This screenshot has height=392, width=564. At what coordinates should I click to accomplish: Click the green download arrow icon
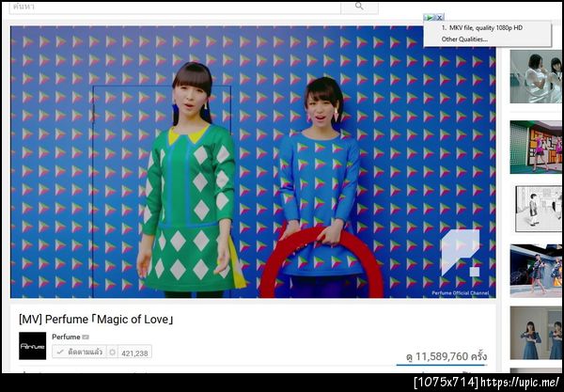pyautogui.click(x=430, y=17)
